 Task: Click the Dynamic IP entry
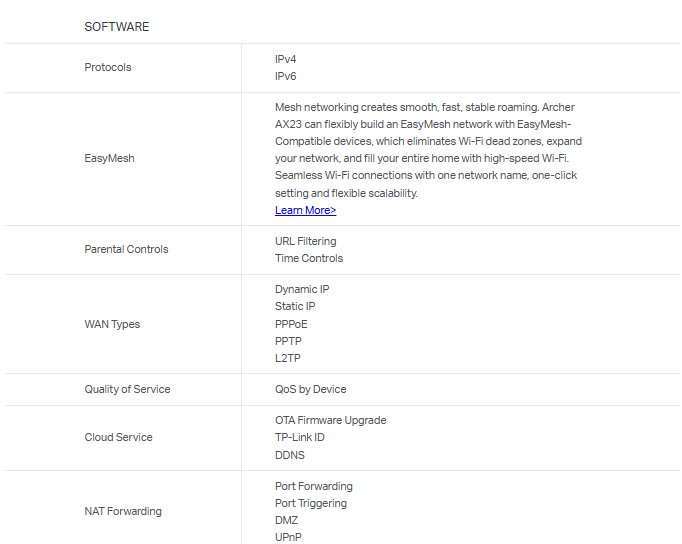point(302,289)
